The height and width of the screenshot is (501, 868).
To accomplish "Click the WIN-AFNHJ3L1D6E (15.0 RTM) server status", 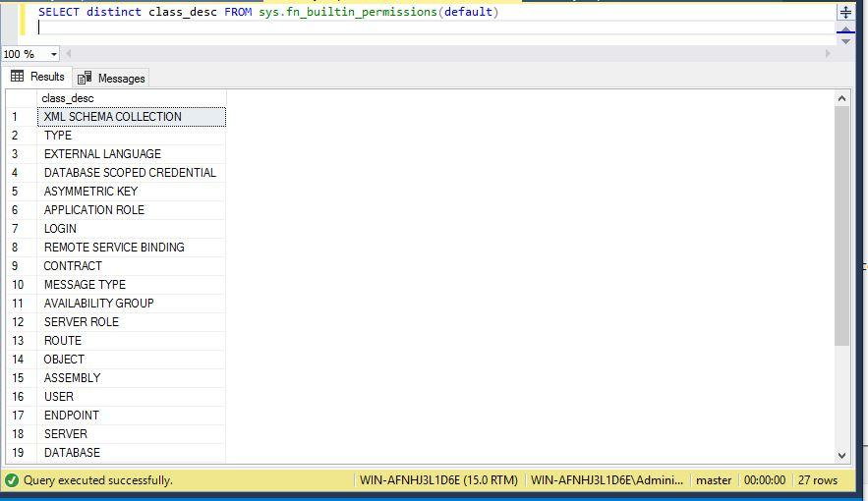I will pyautogui.click(x=438, y=480).
